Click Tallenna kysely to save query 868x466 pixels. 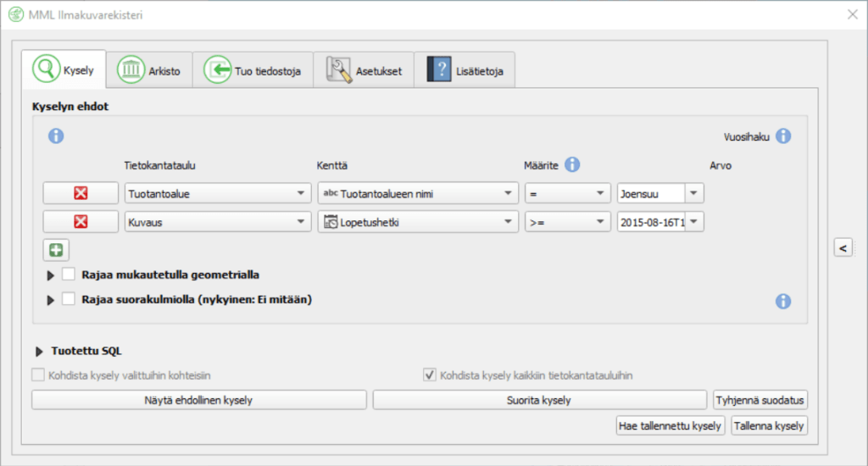pyautogui.click(x=769, y=426)
